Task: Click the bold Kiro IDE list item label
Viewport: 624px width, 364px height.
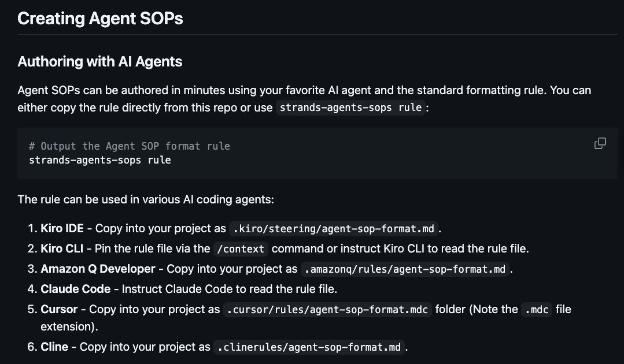Action: click(x=62, y=228)
